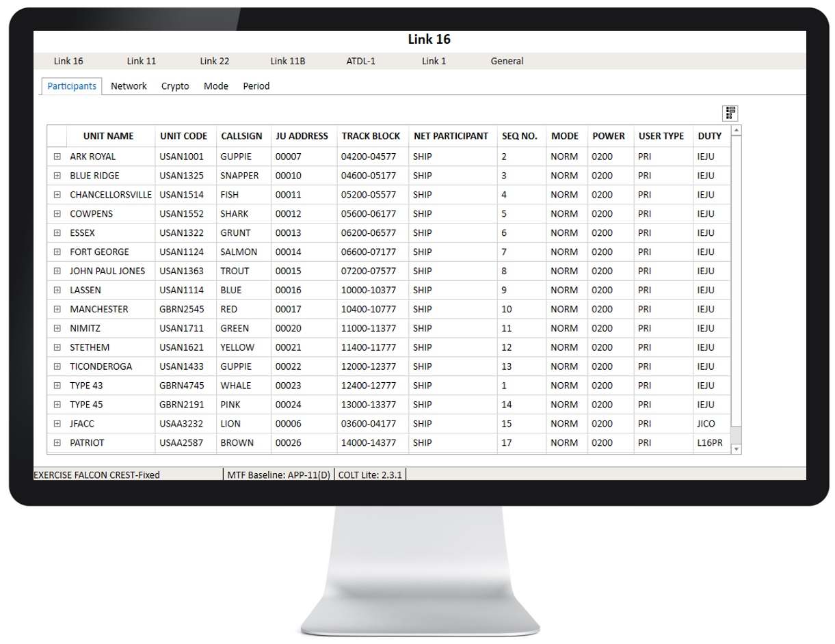Expand the JFACC row
The height and width of the screenshot is (644, 835).
[57, 424]
